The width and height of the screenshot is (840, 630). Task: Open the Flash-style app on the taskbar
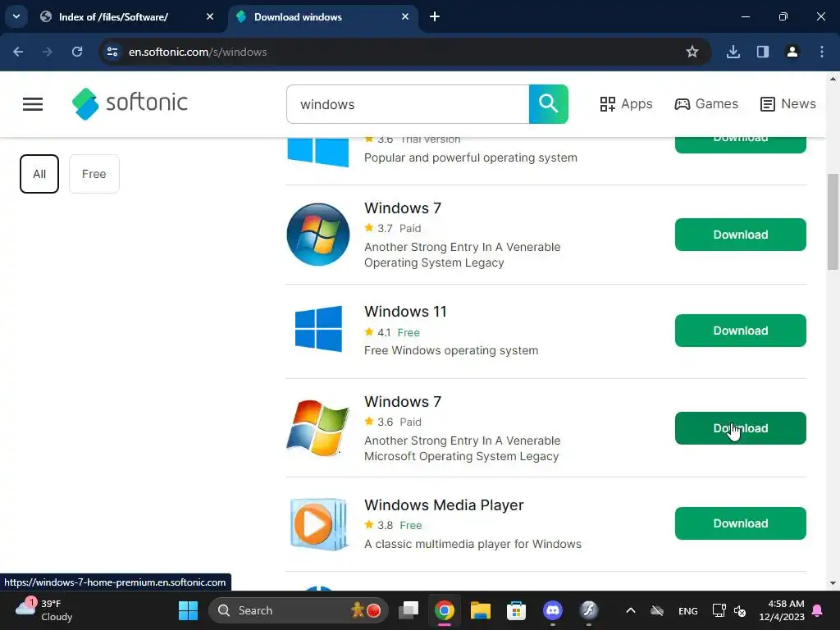click(589, 610)
